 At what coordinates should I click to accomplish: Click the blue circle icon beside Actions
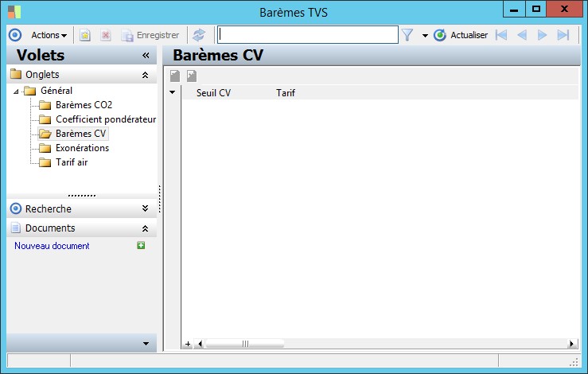coord(15,35)
